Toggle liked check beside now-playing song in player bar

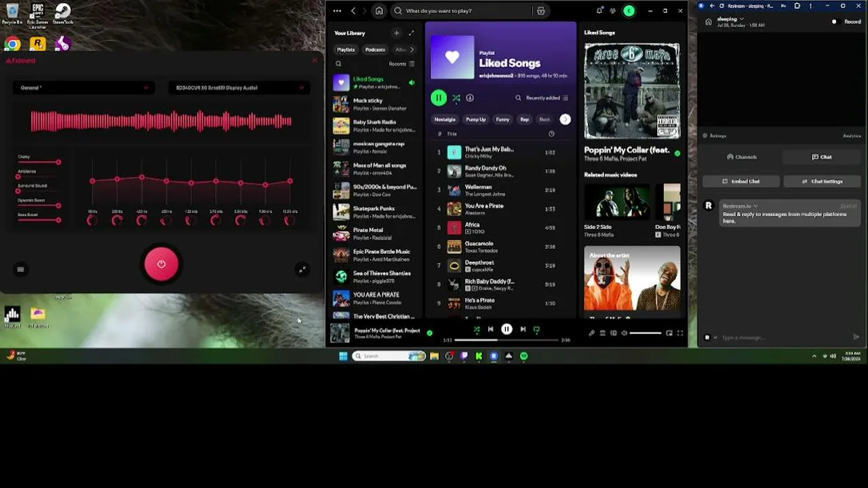429,333
